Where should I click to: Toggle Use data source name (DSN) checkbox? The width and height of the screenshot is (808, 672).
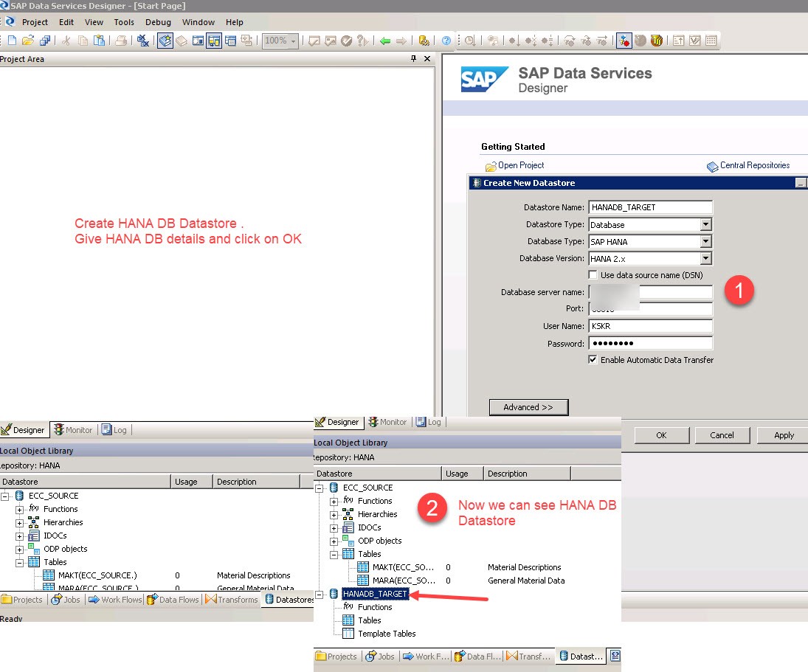click(x=593, y=275)
